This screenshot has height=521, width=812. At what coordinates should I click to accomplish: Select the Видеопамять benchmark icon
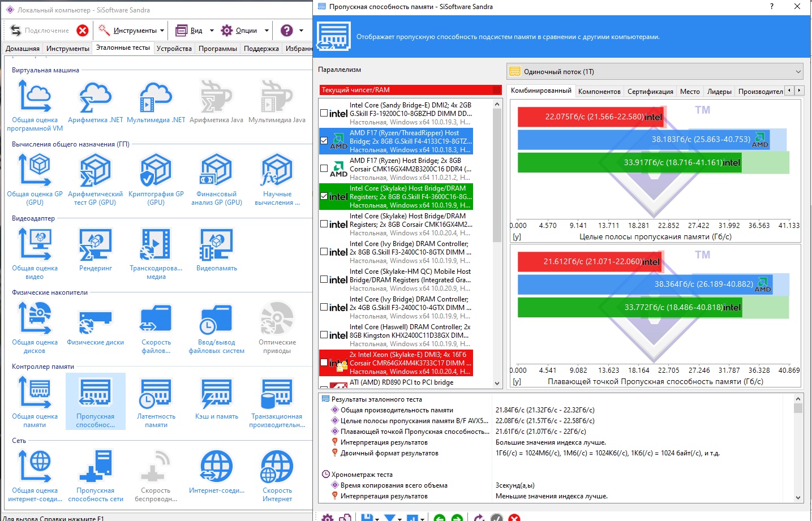(x=216, y=250)
